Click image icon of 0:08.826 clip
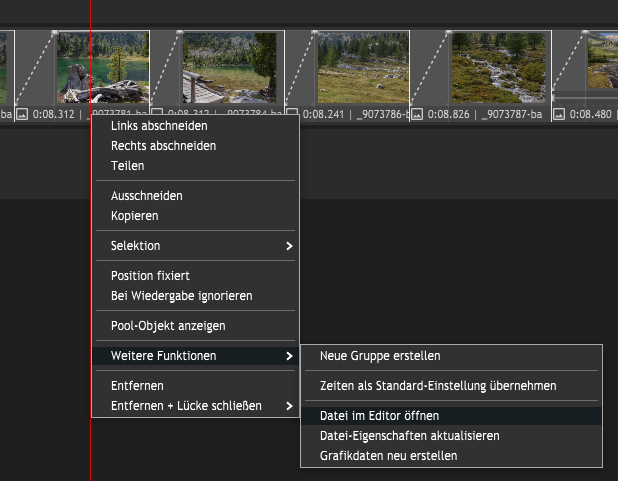Image resolution: width=618 pixels, height=481 pixels. pyautogui.click(x=417, y=115)
